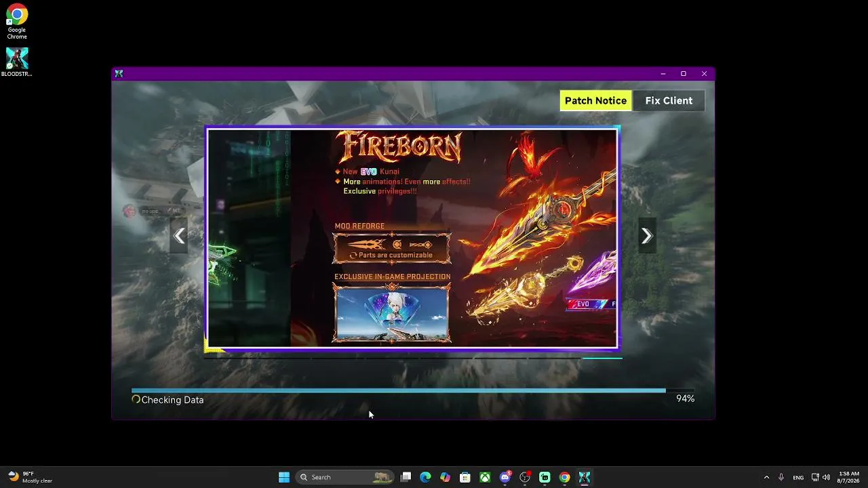Viewport: 868px width, 488px height.
Task: Advance to the next banner slide
Action: tap(647, 236)
